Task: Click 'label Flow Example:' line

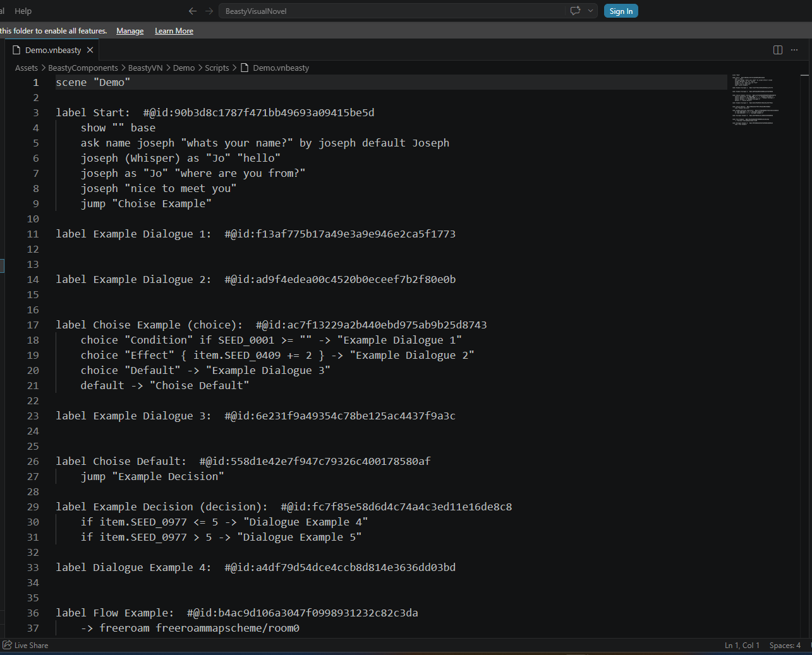Action: (x=237, y=613)
